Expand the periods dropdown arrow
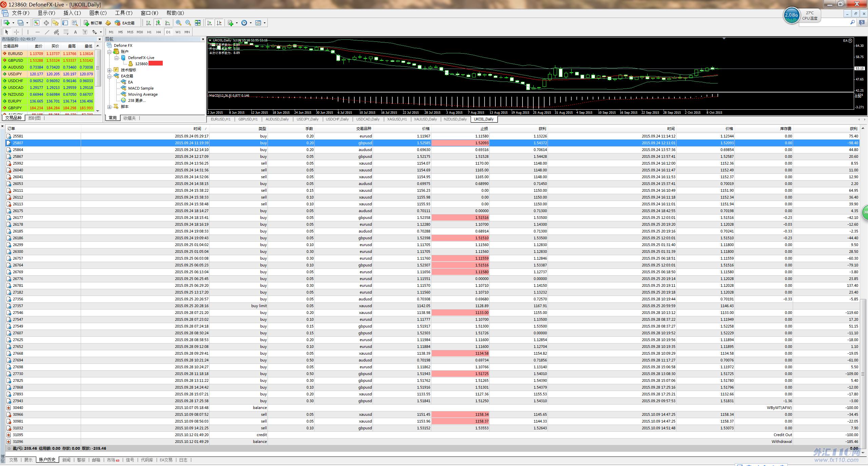Image resolution: width=868 pixels, height=466 pixels. pyautogui.click(x=251, y=23)
